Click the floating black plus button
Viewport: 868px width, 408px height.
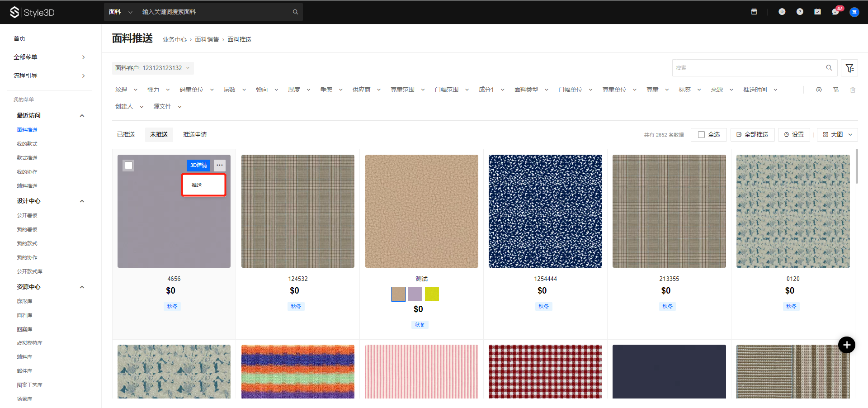(x=847, y=345)
